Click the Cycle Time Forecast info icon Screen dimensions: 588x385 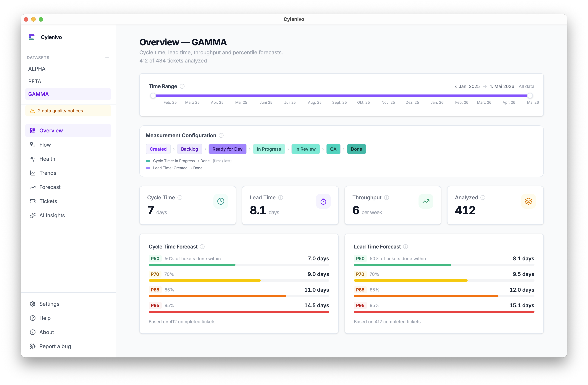[202, 247]
